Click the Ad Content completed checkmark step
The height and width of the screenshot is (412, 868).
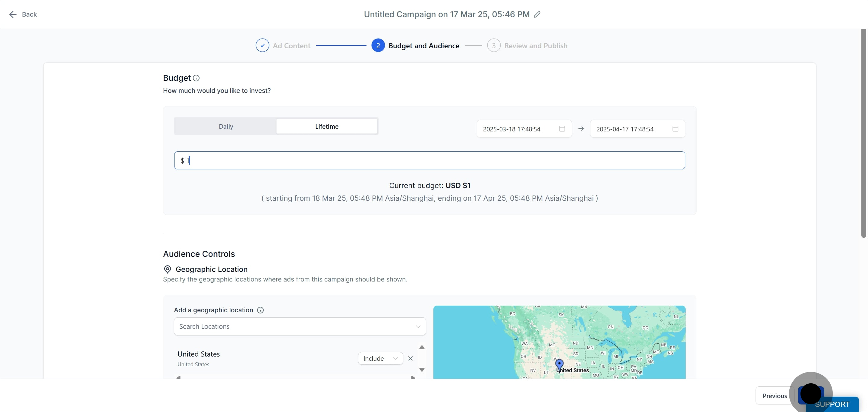[262, 46]
